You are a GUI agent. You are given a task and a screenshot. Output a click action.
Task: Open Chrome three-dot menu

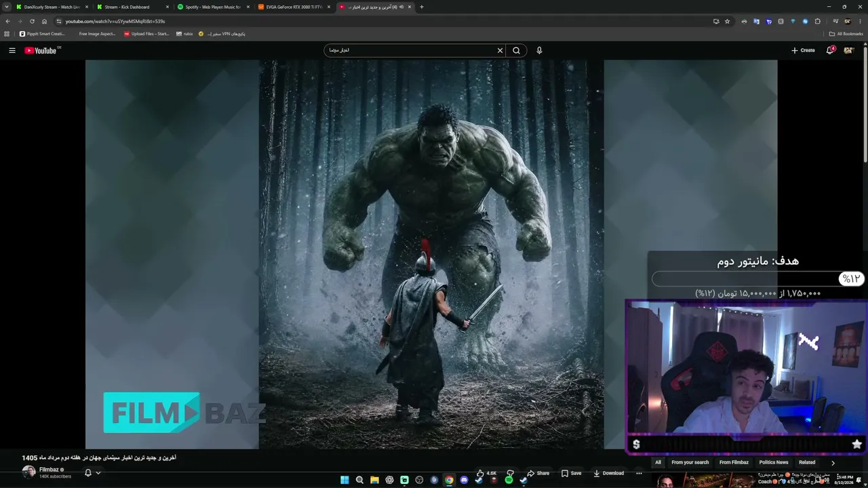click(860, 21)
